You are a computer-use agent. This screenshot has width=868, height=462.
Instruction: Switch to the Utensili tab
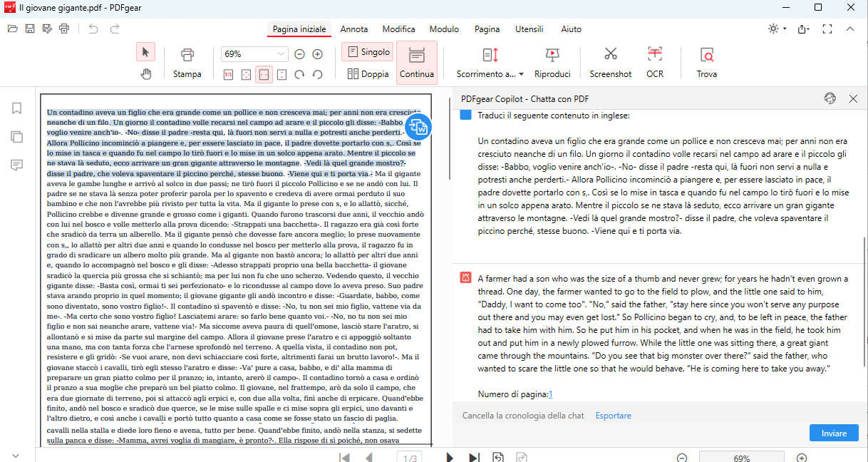(x=529, y=29)
